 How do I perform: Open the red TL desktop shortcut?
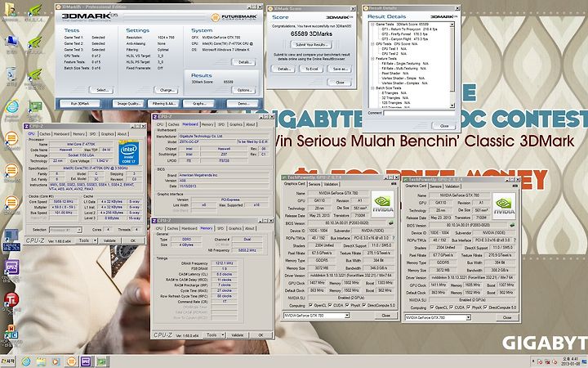[x=11, y=300]
